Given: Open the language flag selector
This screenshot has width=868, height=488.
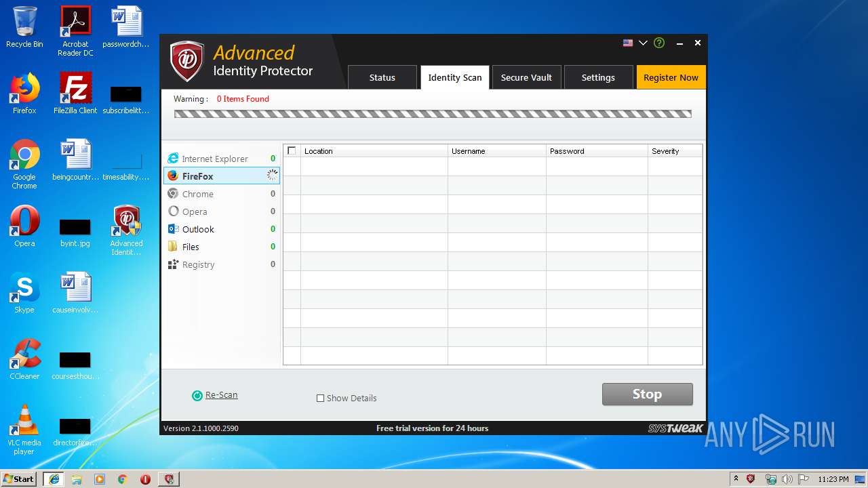Looking at the screenshot, I should coord(628,43).
